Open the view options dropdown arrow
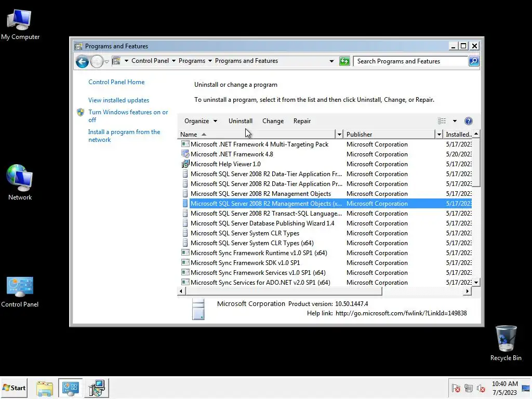The image size is (532, 399). click(455, 121)
